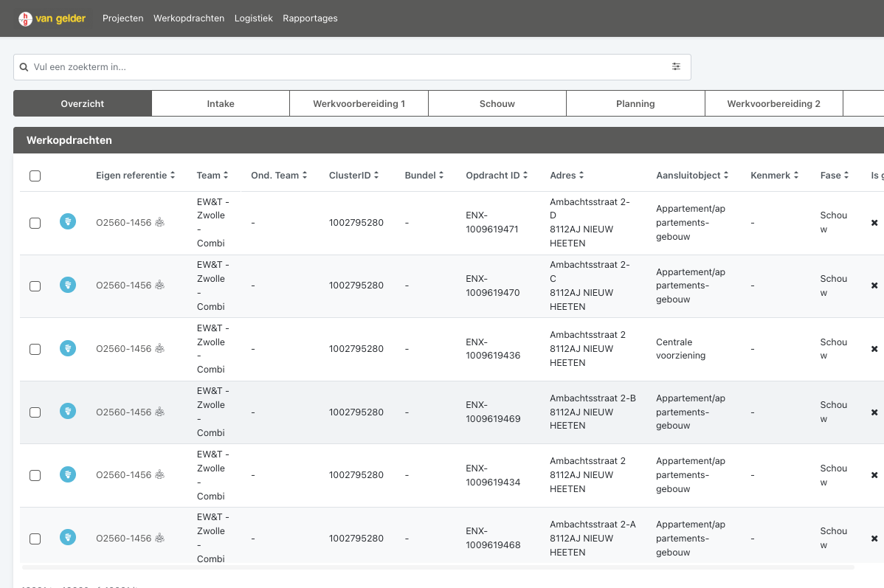This screenshot has height=588, width=884.
Task: Check the box for Ambachtsstraat 2-D row
Action: [35, 223]
